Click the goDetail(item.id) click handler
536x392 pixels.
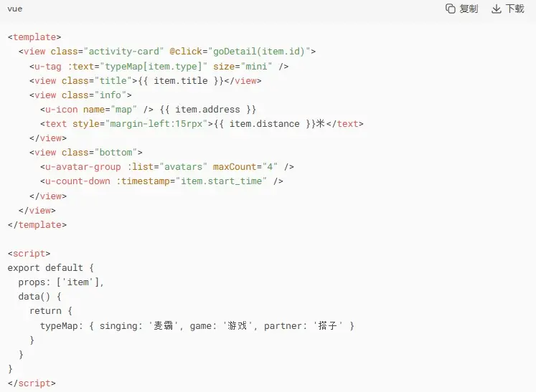(x=258, y=52)
